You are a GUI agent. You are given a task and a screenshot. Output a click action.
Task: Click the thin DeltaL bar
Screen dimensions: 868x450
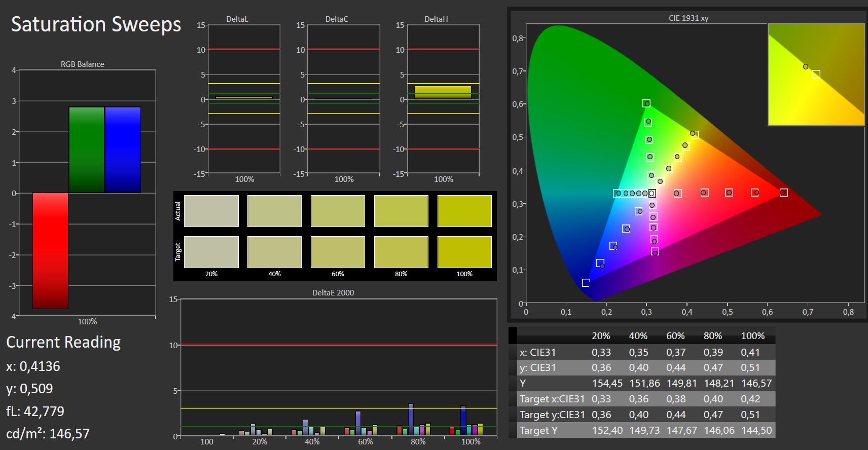[243, 98]
